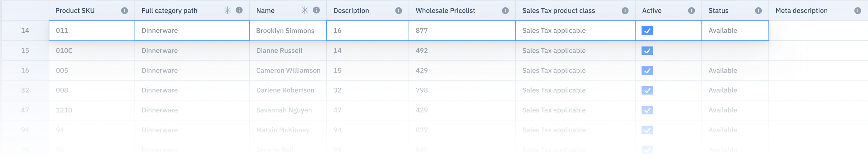Open the Description column info icon
The width and height of the screenshot is (868, 162).
point(398,11)
